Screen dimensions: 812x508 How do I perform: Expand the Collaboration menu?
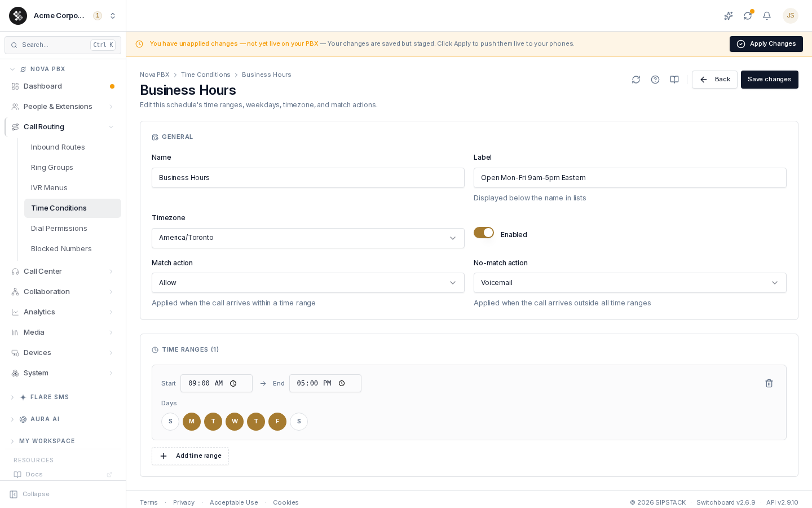(63, 292)
